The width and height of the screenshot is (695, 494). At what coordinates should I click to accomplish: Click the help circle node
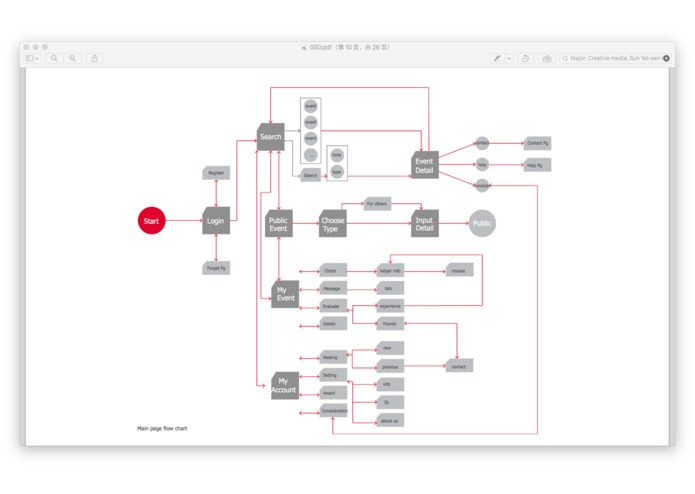(482, 164)
